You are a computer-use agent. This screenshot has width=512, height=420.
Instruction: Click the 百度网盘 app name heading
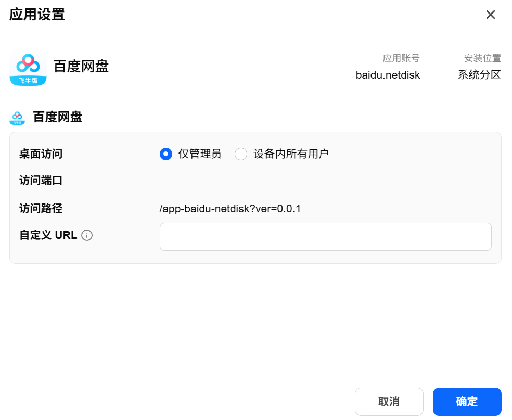pos(81,67)
